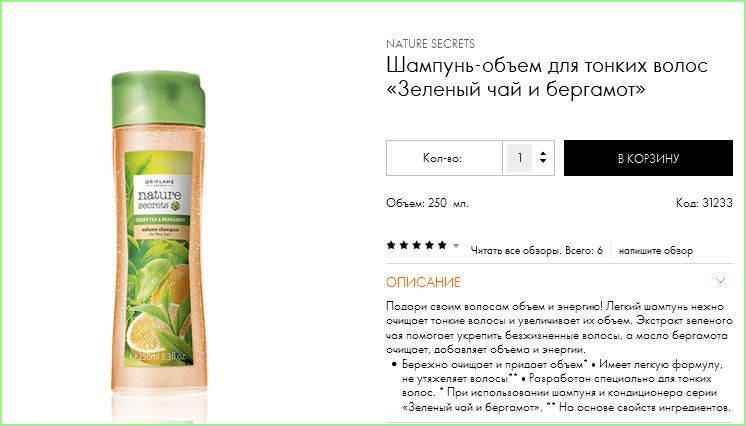The height and width of the screenshot is (426, 746).
Task: Collapse description using the orange chevron
Action: coord(721,280)
